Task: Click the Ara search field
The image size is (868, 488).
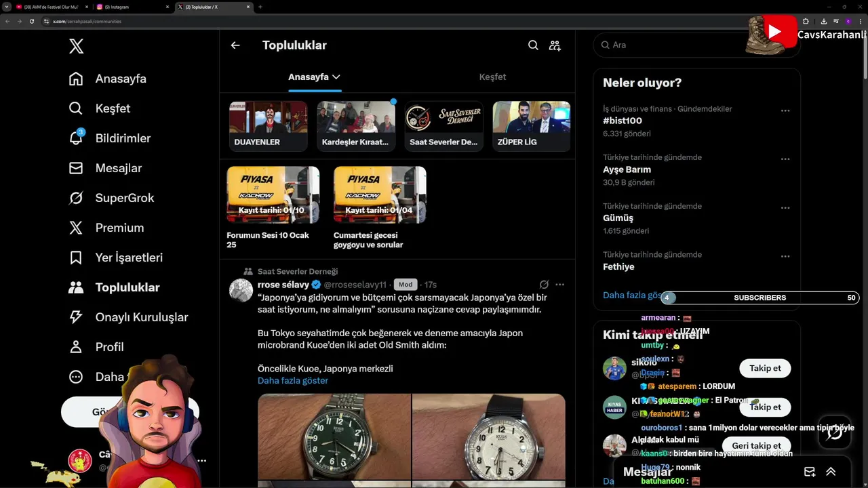Action: tap(696, 45)
